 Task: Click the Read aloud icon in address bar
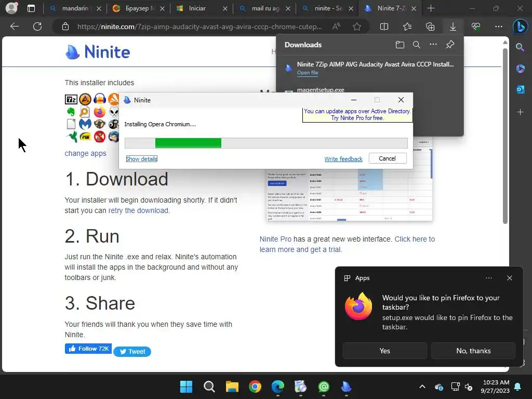336,26
